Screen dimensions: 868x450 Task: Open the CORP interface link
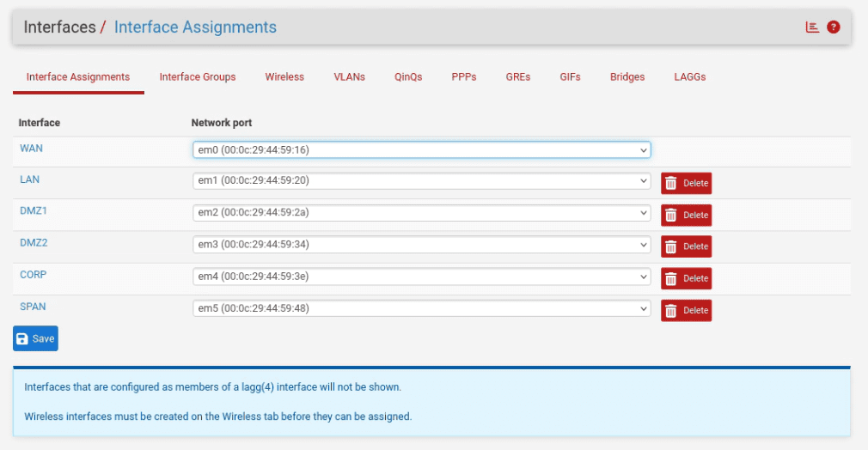pyautogui.click(x=34, y=275)
